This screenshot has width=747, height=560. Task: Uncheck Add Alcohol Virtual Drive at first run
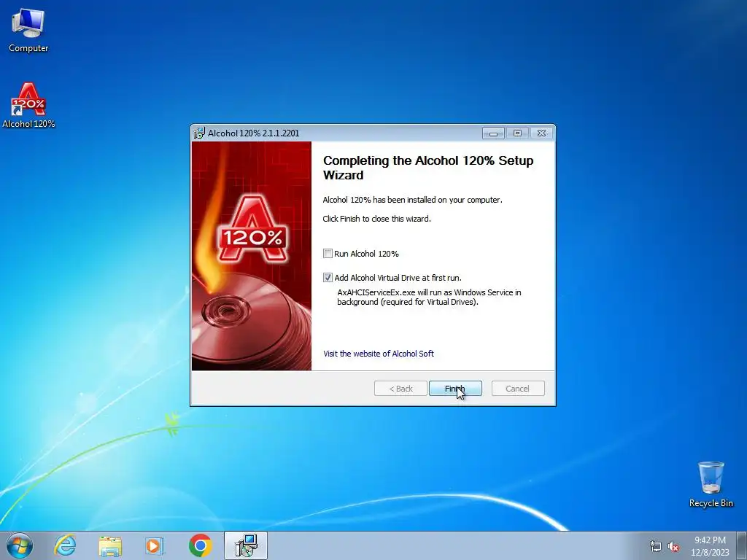pos(328,277)
